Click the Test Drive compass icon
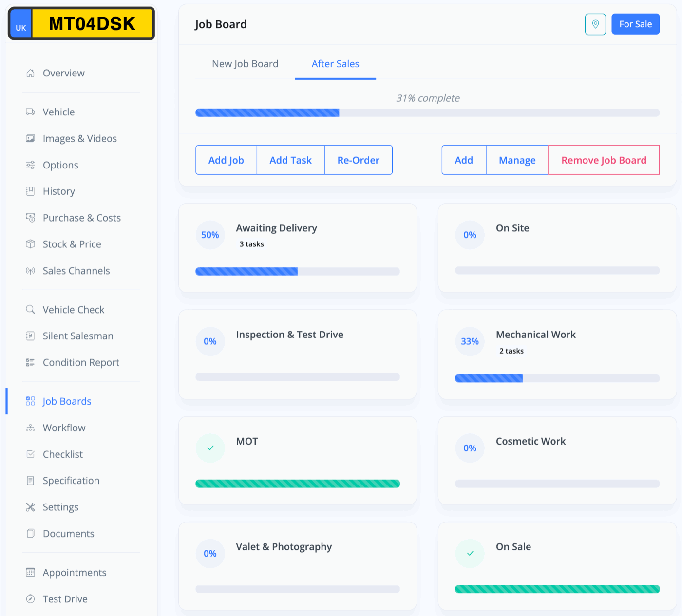Viewport: 682px width, 616px height. point(30,599)
